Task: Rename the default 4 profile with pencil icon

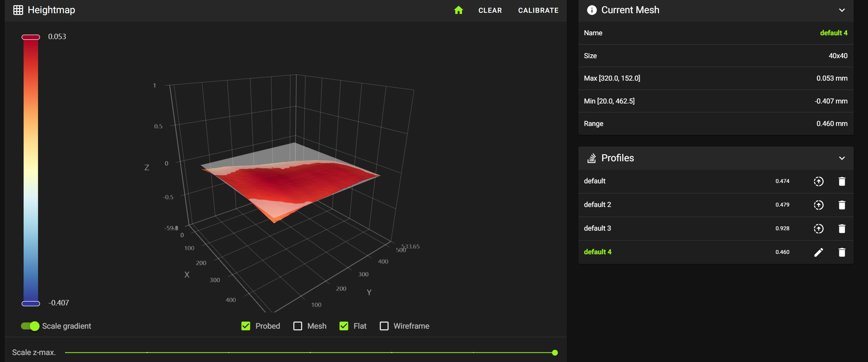Action: tap(818, 252)
